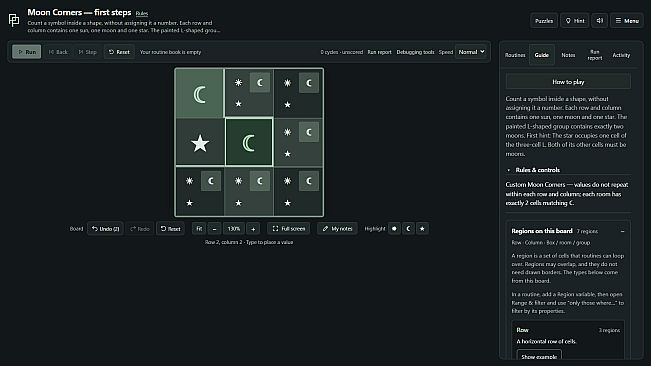Viewport: 651px width, 366px height.
Task: Click the sun candidate in row 3, column 1
Action: [x=189, y=181]
